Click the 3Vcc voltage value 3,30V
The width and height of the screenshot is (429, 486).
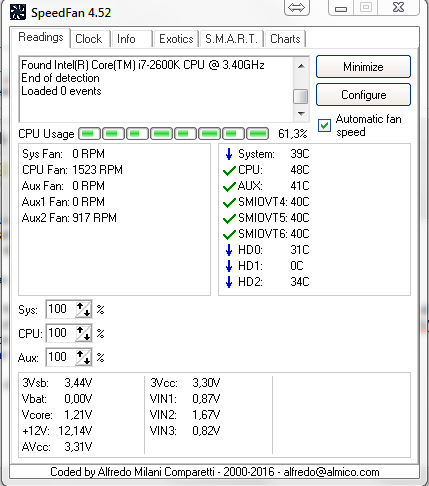click(x=206, y=383)
